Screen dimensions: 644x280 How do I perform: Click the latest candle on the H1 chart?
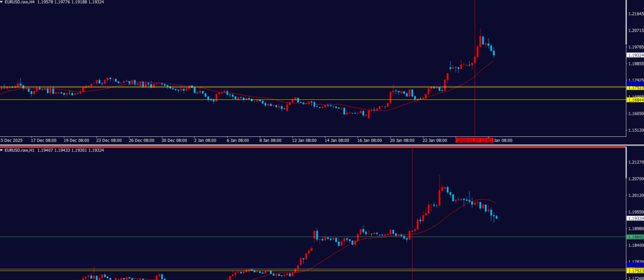point(496,217)
